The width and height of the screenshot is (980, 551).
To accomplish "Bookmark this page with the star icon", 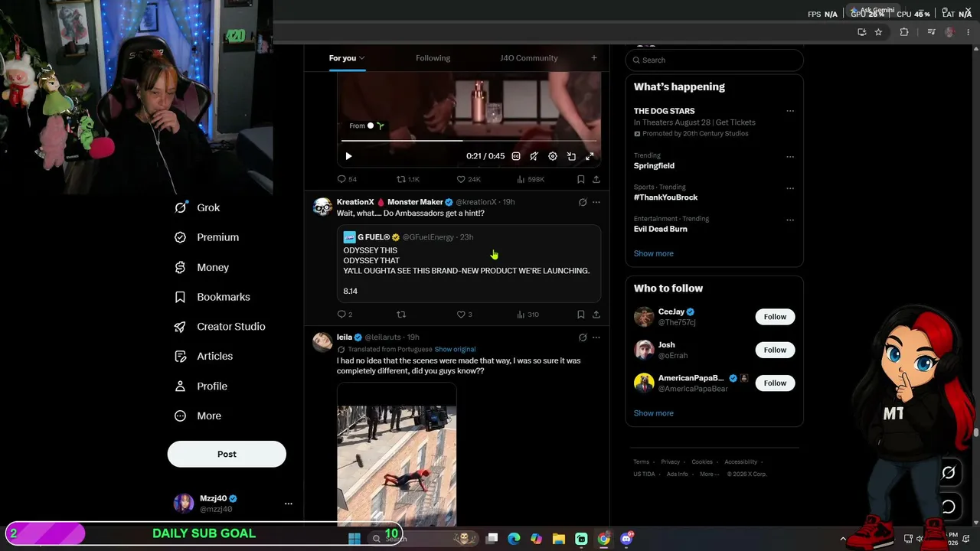I will (x=878, y=32).
